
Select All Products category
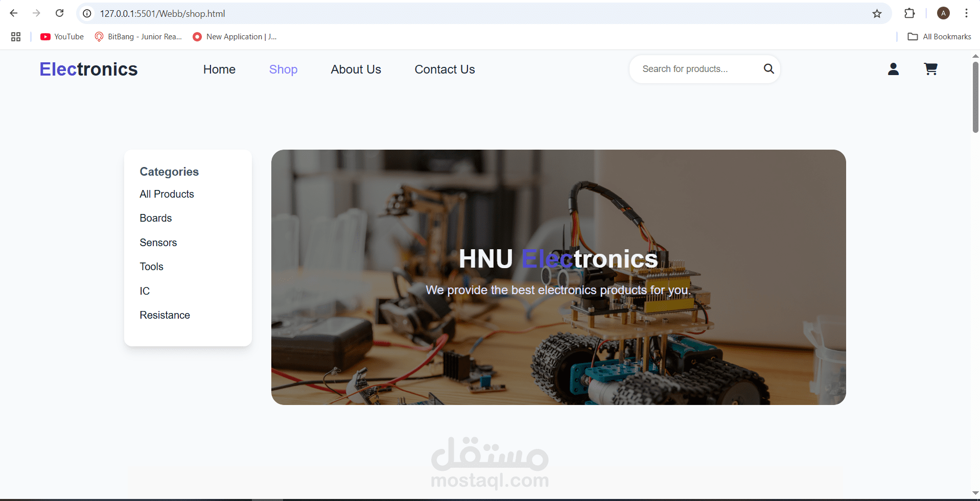167,194
